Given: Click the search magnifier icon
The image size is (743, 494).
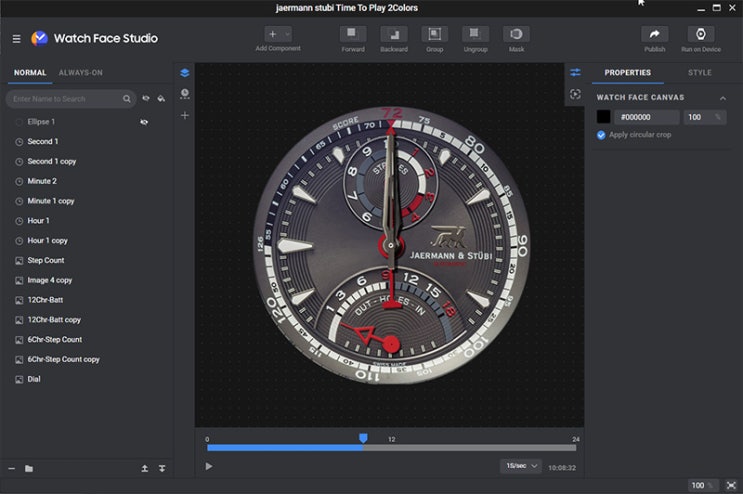Looking at the screenshot, I should coord(127,99).
